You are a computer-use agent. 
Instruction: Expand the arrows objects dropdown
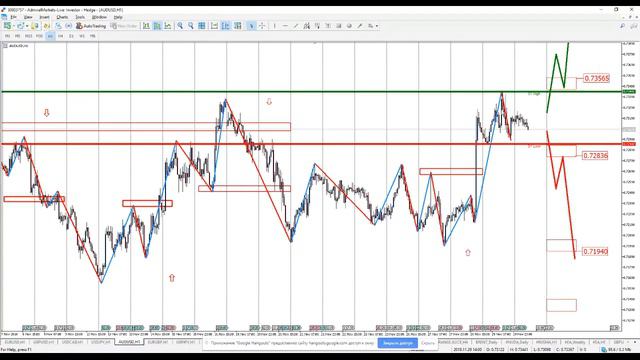tap(376, 26)
